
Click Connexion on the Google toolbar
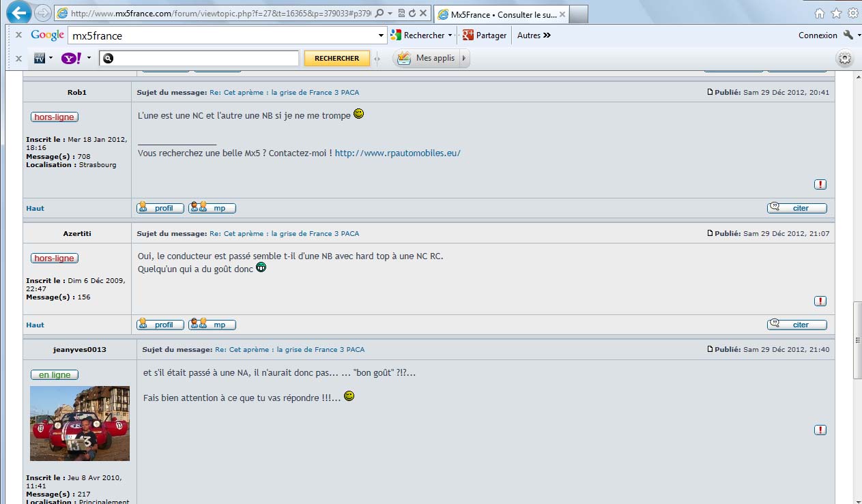click(818, 35)
